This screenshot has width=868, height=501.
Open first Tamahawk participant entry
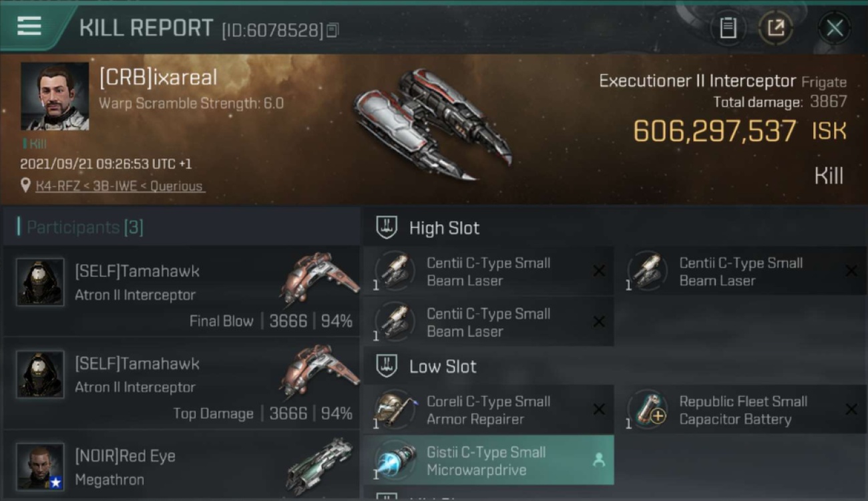click(x=182, y=291)
